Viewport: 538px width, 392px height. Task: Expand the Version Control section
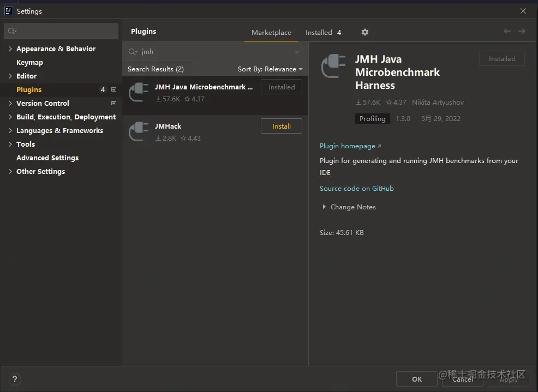coord(10,103)
